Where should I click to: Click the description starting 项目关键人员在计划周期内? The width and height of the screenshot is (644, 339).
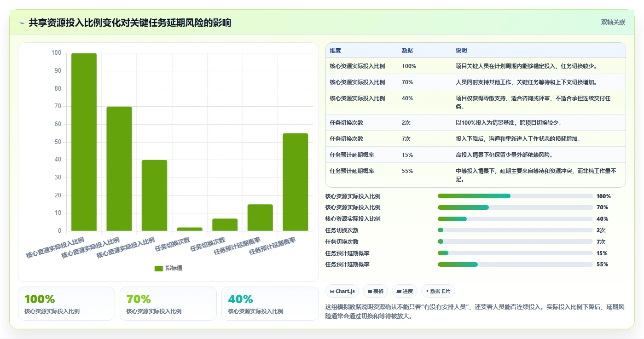[x=526, y=66]
